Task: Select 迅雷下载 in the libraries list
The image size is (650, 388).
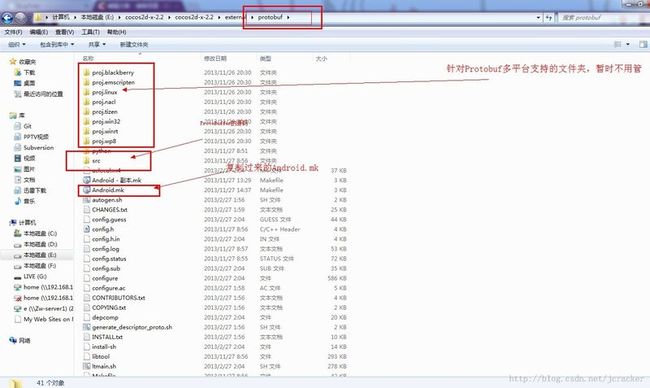Action: click(x=35, y=190)
